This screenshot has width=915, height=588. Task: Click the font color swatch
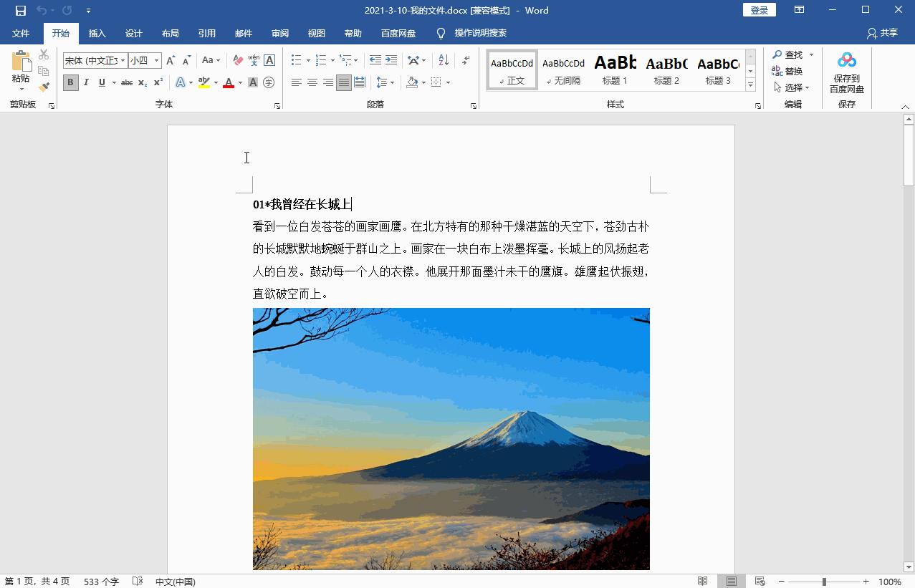click(x=229, y=82)
